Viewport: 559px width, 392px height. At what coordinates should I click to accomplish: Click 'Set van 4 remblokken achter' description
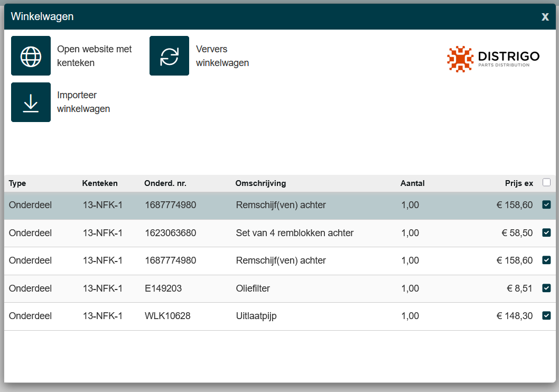295,232
